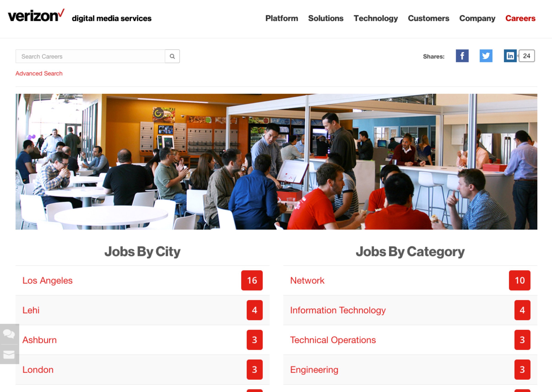Click the Search Careers input field
The image size is (552, 392).
90,56
